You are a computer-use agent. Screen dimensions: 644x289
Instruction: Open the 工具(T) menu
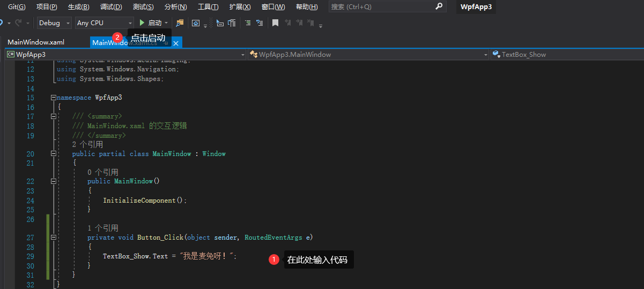[x=208, y=7]
